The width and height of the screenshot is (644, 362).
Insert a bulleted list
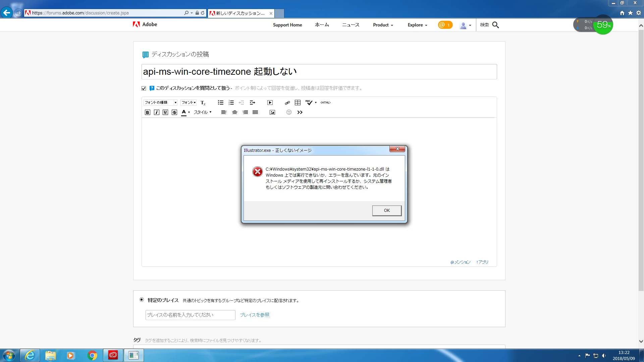click(x=220, y=103)
